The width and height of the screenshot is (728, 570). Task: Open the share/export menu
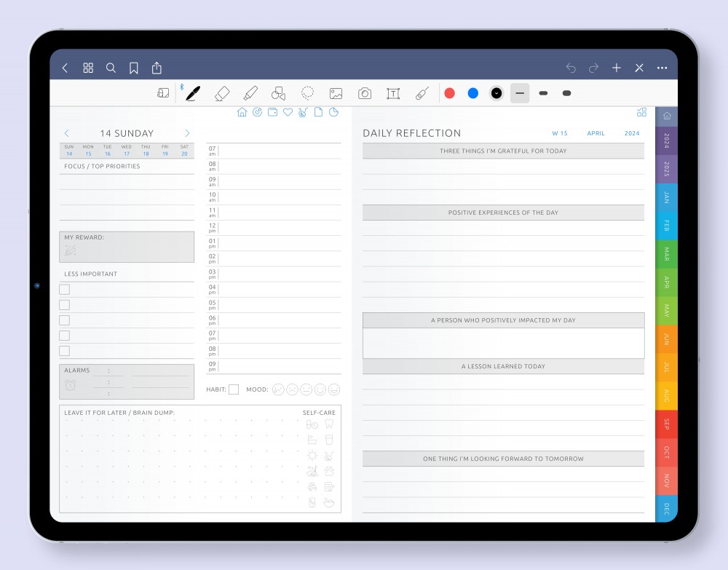pyautogui.click(x=157, y=68)
